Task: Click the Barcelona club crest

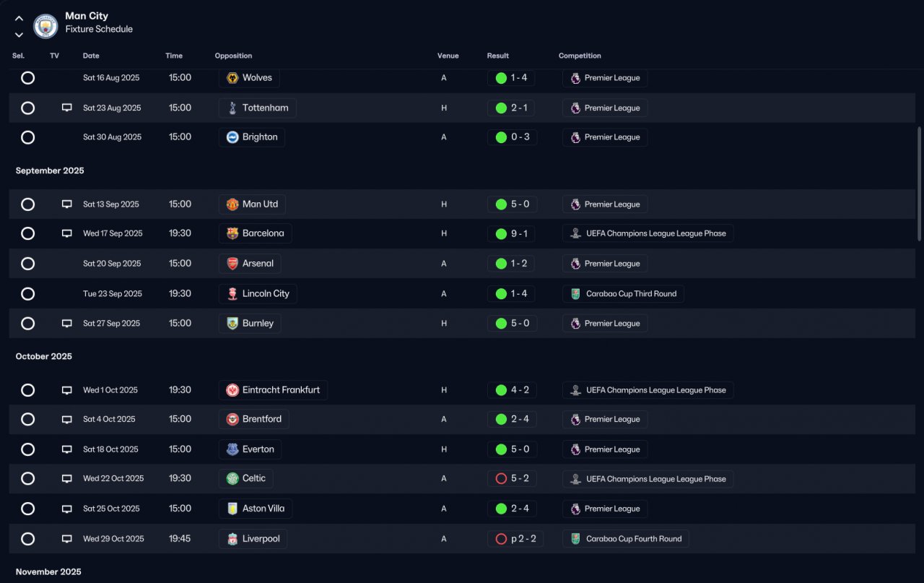Action: [232, 233]
